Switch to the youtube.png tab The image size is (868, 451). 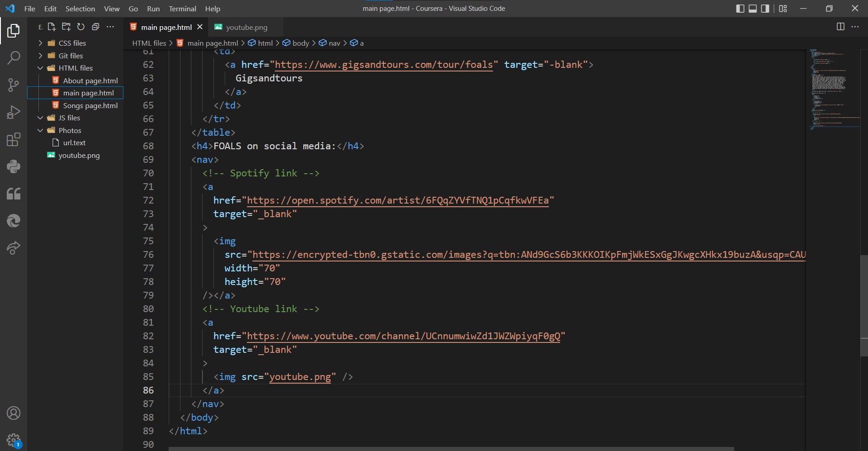(246, 27)
